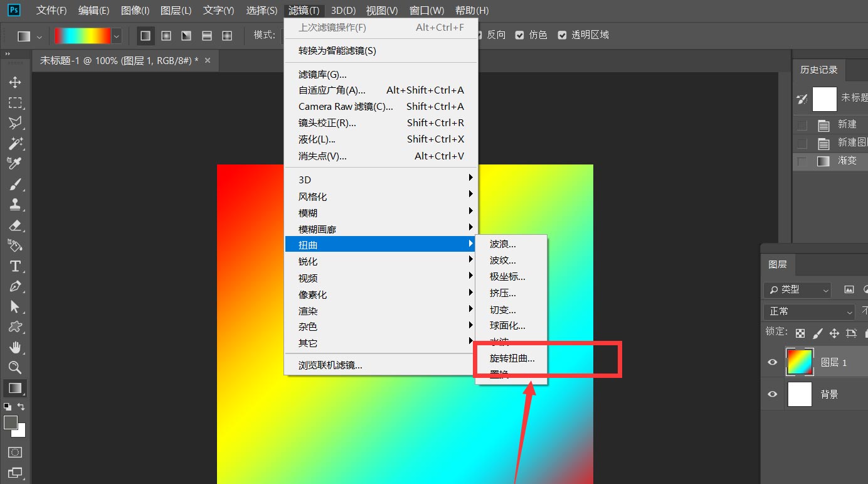Screen dimensions: 868x484
Task: Reset default foreground and background colors
Action: pos(8,407)
